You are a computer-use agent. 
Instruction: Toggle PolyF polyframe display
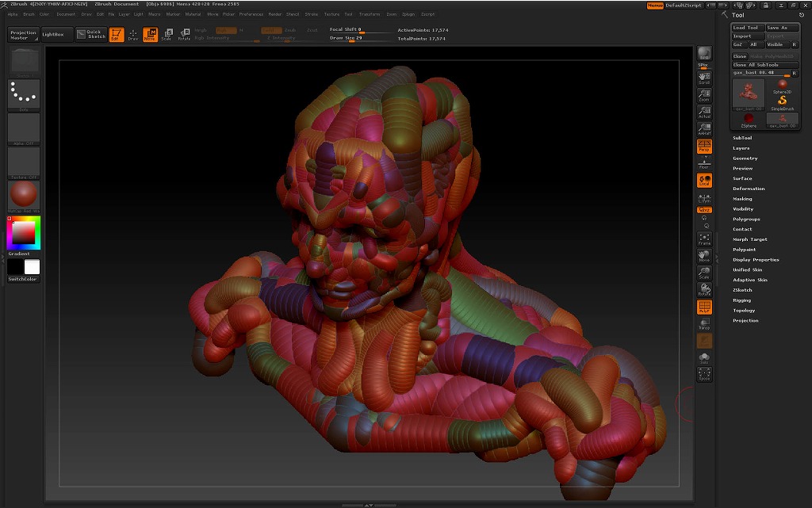704,307
